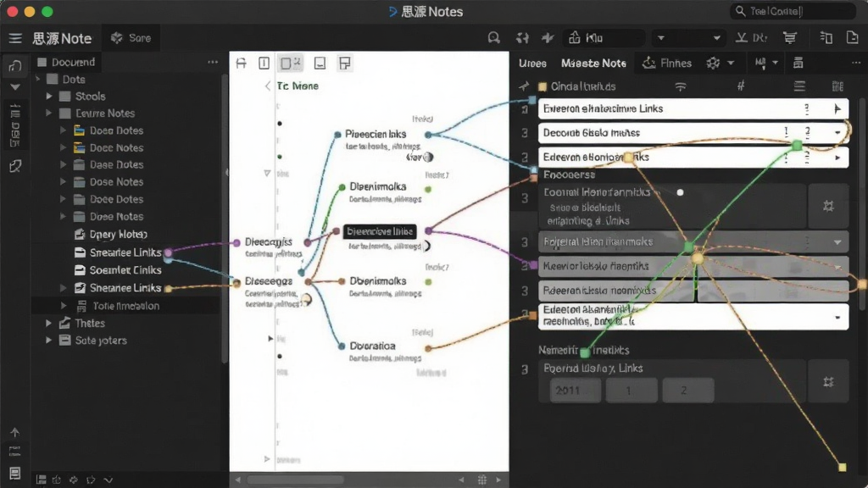
Task: Click the list lines icon near hash
Action: click(799, 86)
